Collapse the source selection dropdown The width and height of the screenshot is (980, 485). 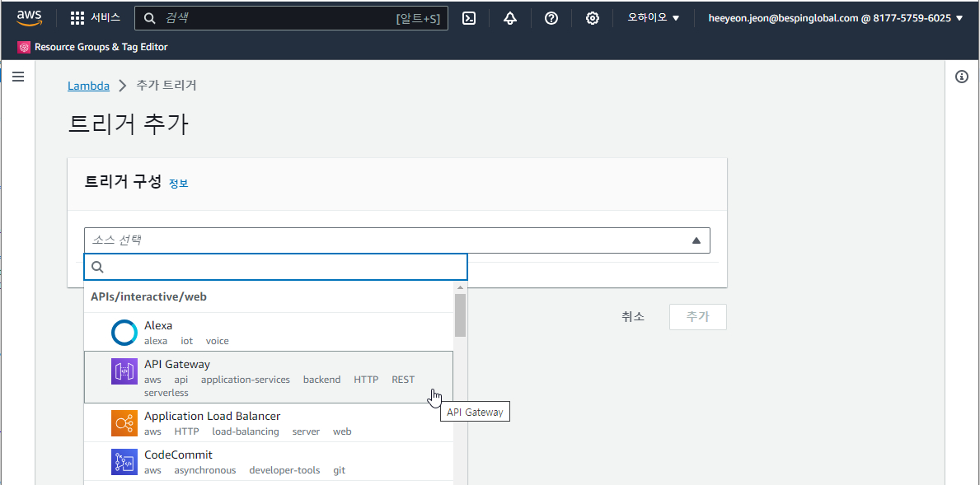click(x=696, y=240)
